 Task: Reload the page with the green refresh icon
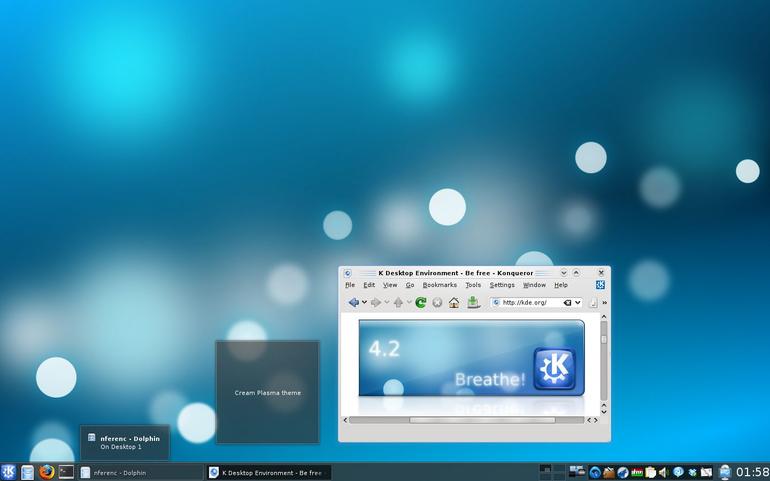421,303
